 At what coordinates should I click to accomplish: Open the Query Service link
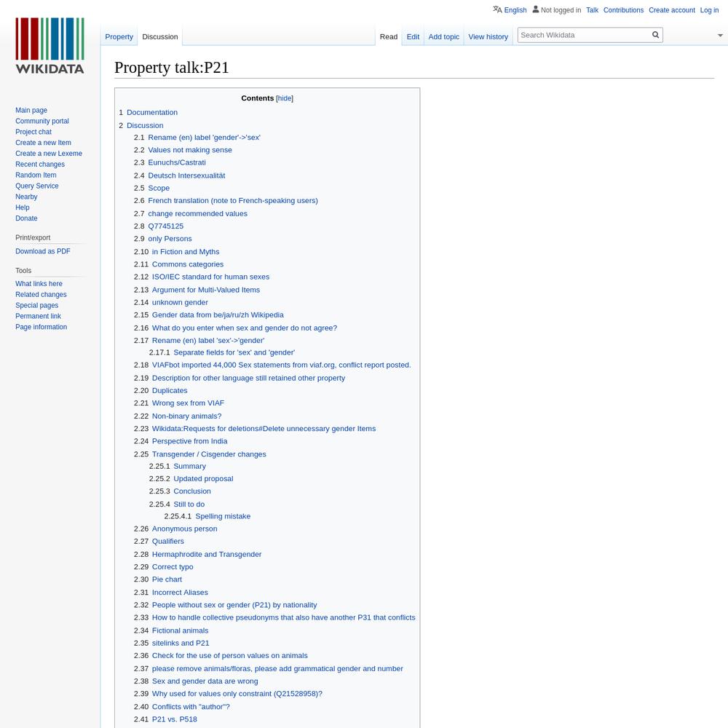click(x=36, y=186)
